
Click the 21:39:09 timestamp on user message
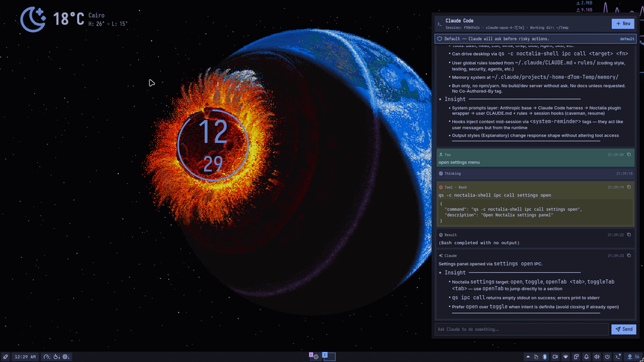(x=615, y=155)
